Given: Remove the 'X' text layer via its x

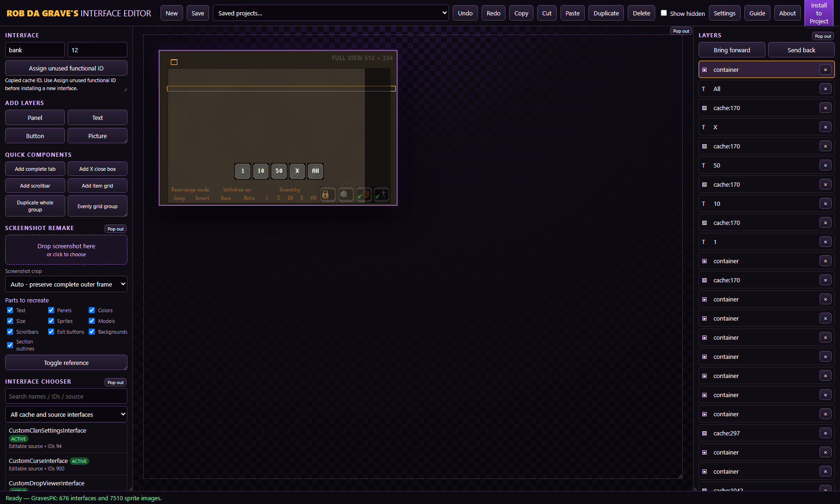Looking at the screenshot, I should point(825,127).
